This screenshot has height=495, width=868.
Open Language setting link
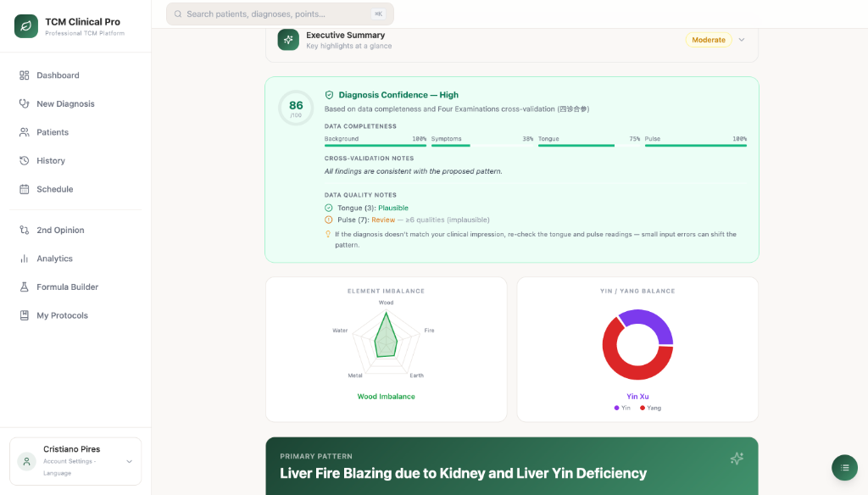click(x=57, y=474)
